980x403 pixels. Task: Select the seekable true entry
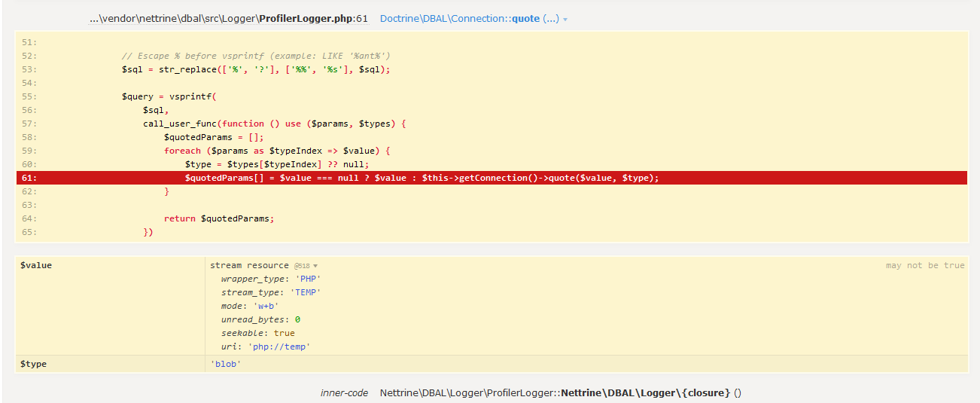(x=257, y=333)
